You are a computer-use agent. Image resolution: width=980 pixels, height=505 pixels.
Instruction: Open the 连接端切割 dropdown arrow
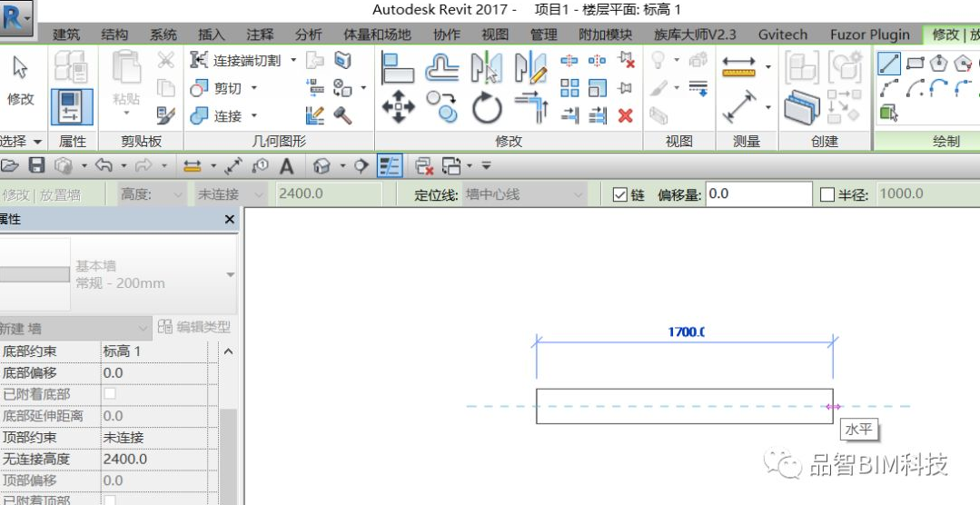coord(293,61)
